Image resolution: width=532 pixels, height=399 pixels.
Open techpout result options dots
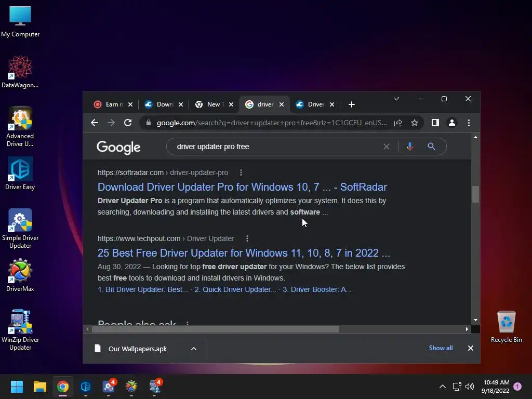(247, 238)
